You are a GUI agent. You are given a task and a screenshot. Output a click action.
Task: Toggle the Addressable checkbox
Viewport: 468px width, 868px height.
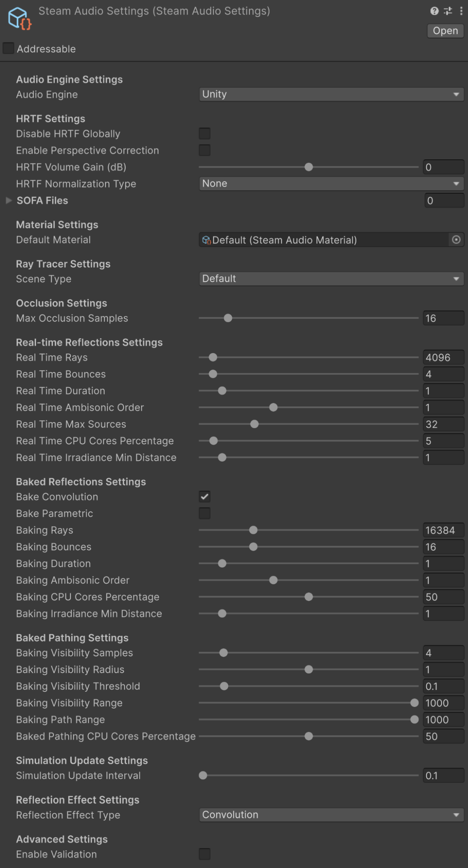point(8,48)
